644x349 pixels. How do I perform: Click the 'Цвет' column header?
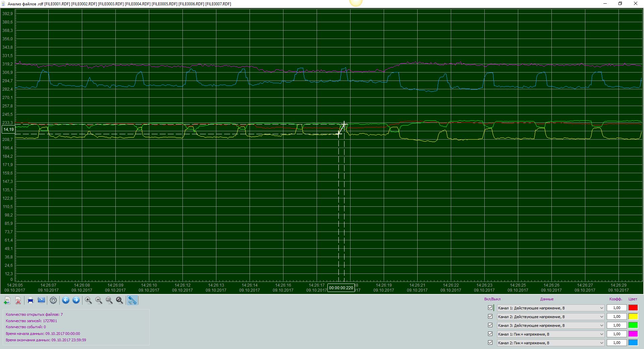633,299
